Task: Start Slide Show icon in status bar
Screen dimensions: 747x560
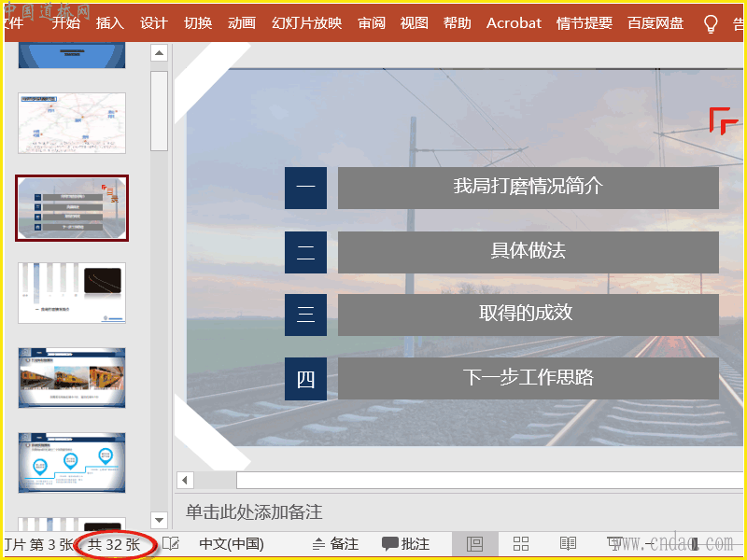Action: [x=614, y=542]
